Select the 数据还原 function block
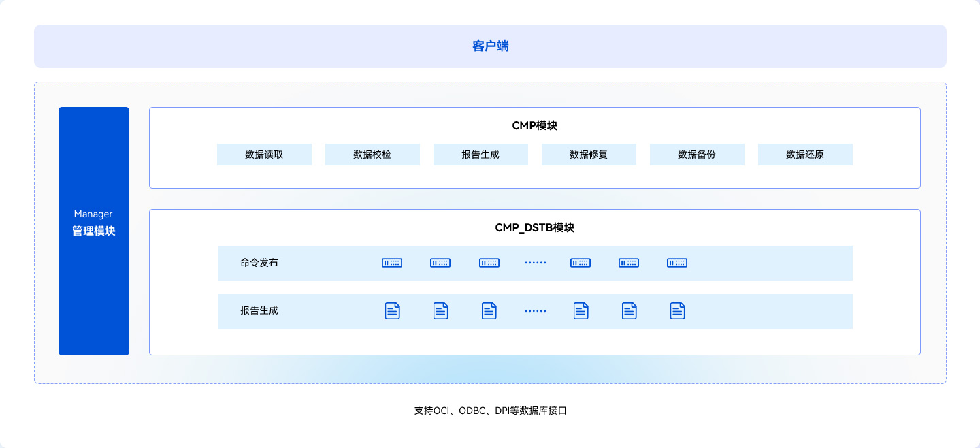This screenshot has height=448, width=980. [805, 155]
